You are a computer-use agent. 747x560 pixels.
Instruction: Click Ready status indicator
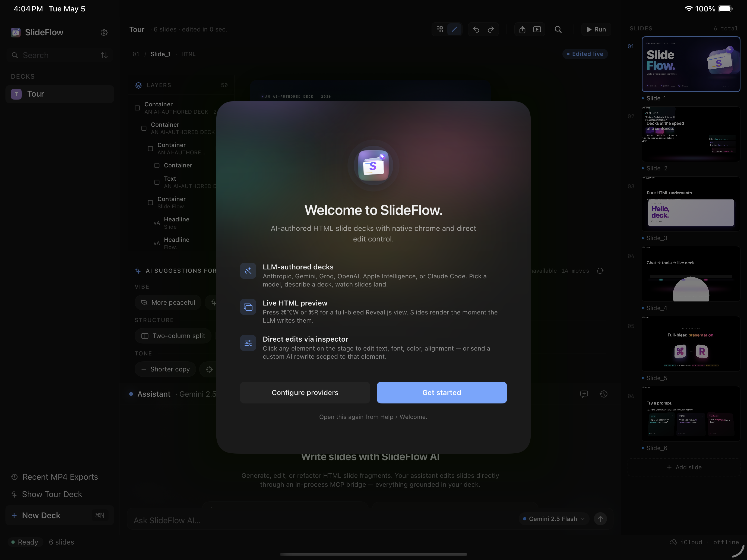tap(25, 542)
